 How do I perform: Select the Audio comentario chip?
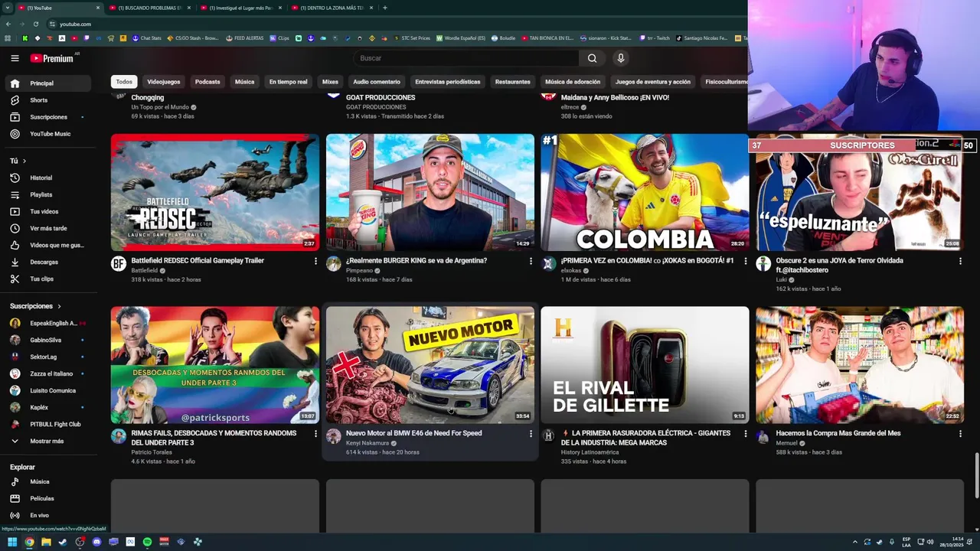click(x=377, y=82)
